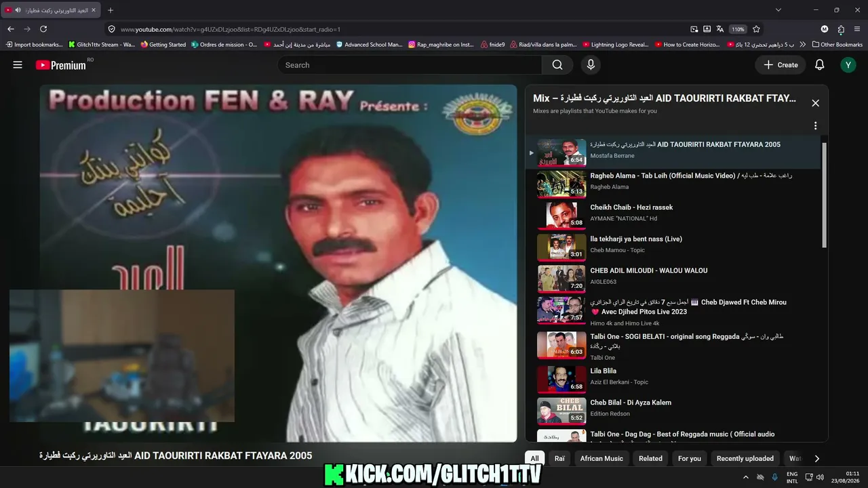Show more filter chips arrow
The width and height of the screenshot is (868, 488).
pos(816,458)
